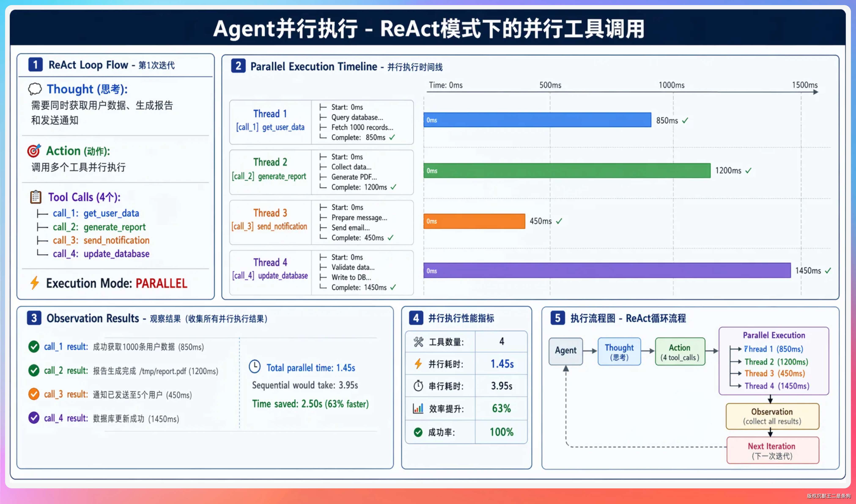Screen dimensions: 856x504
Task: Select call_4: update_database tree entry
Action: click(101, 254)
